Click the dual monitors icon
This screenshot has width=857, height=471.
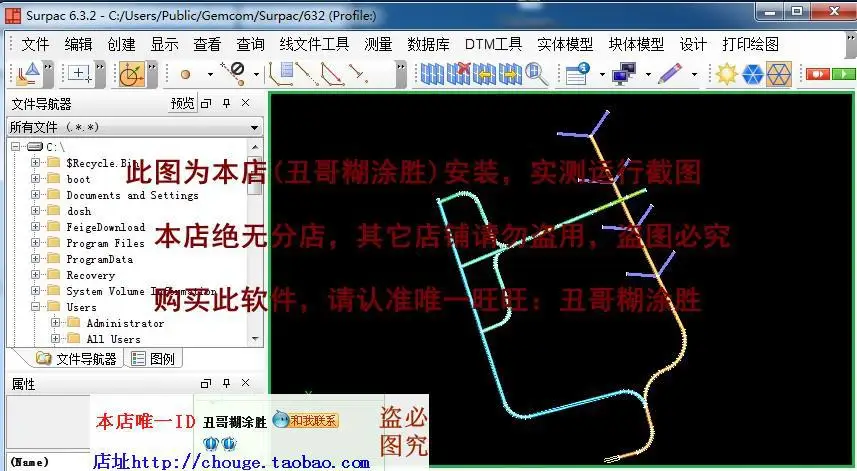pyautogui.click(x=624, y=74)
